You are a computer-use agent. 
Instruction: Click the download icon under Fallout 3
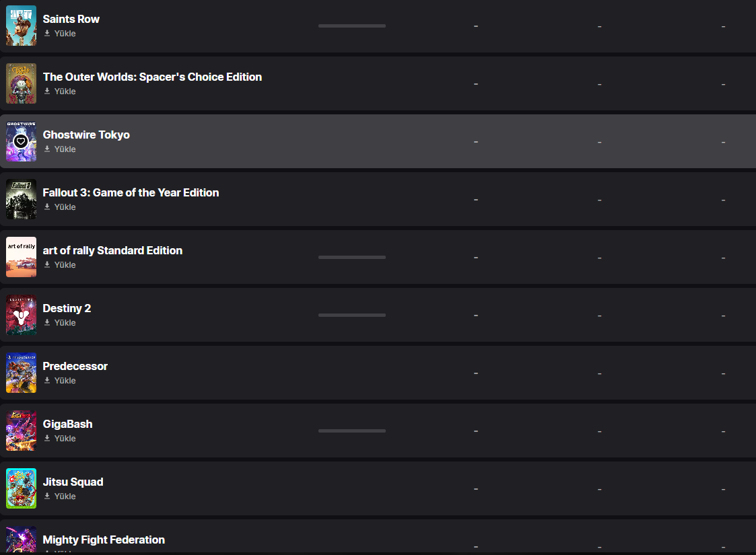pyautogui.click(x=47, y=207)
